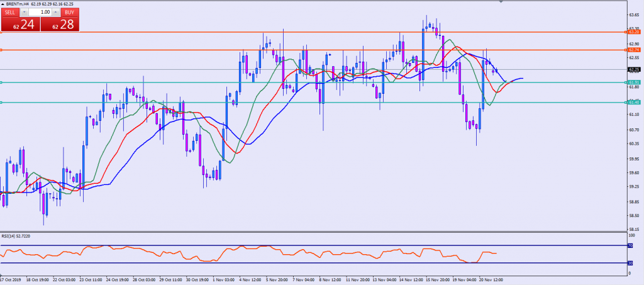Select the 62.74 orange price level label

[633, 50]
